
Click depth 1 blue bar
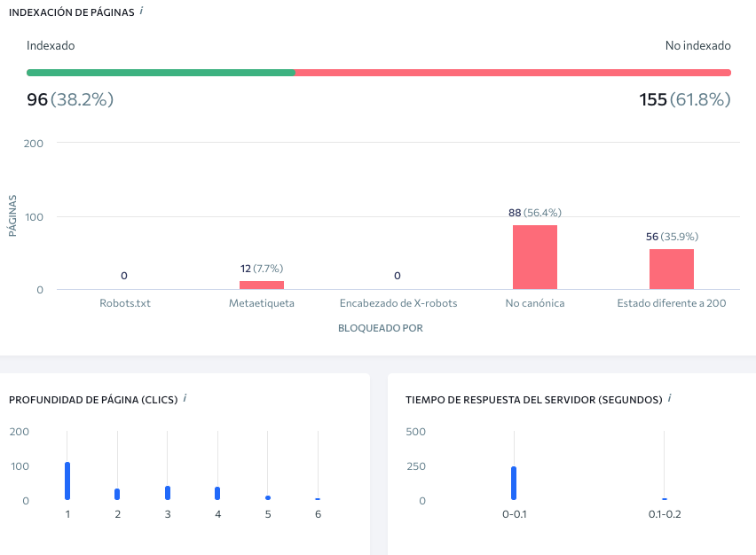pyautogui.click(x=67, y=481)
